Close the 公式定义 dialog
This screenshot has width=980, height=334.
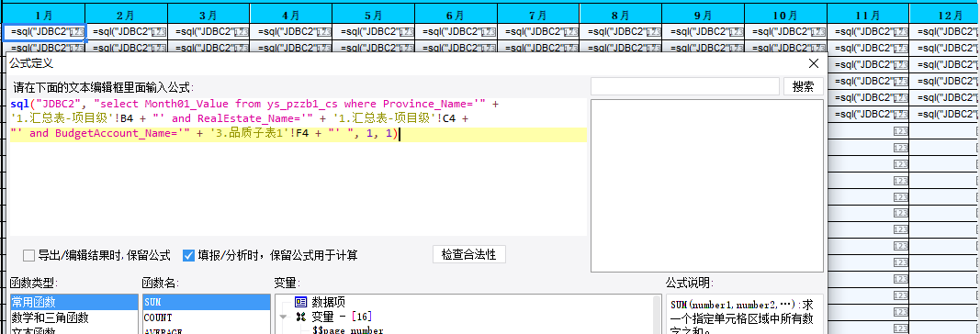tap(813, 63)
